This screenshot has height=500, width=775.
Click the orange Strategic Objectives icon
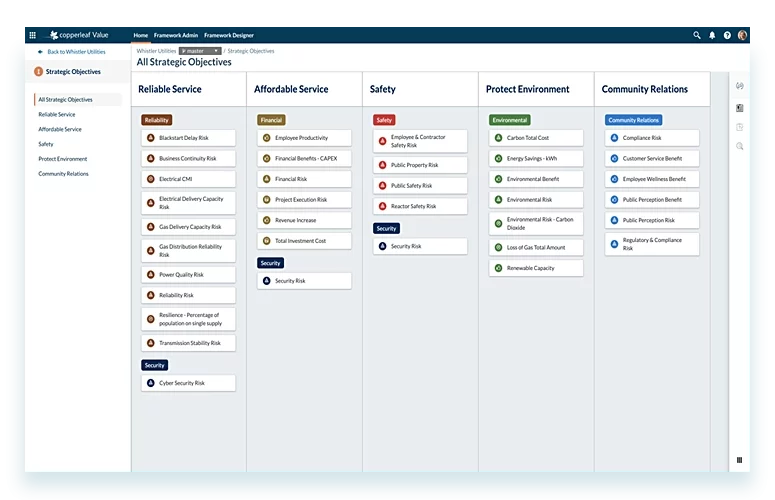pos(39,72)
